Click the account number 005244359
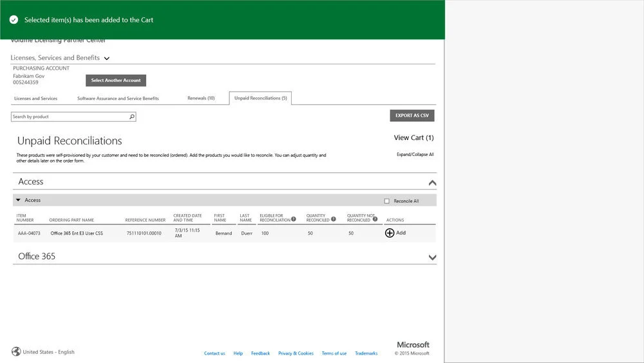The width and height of the screenshot is (644, 363). tap(26, 83)
